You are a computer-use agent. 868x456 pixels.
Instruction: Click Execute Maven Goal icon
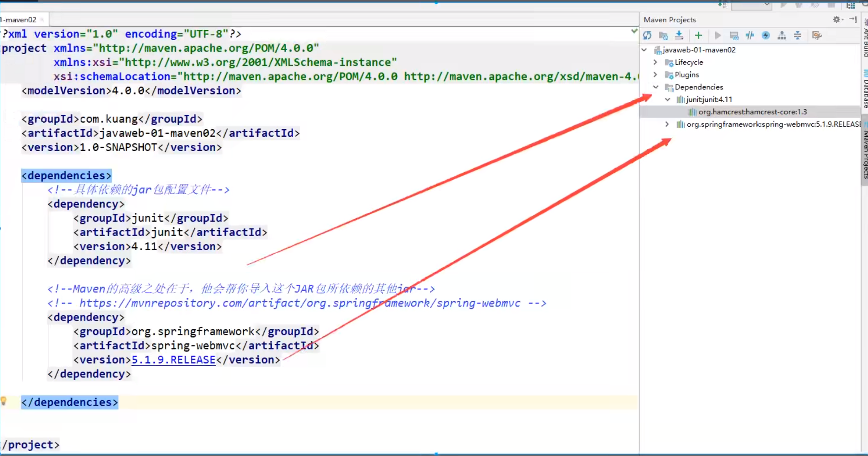(734, 36)
